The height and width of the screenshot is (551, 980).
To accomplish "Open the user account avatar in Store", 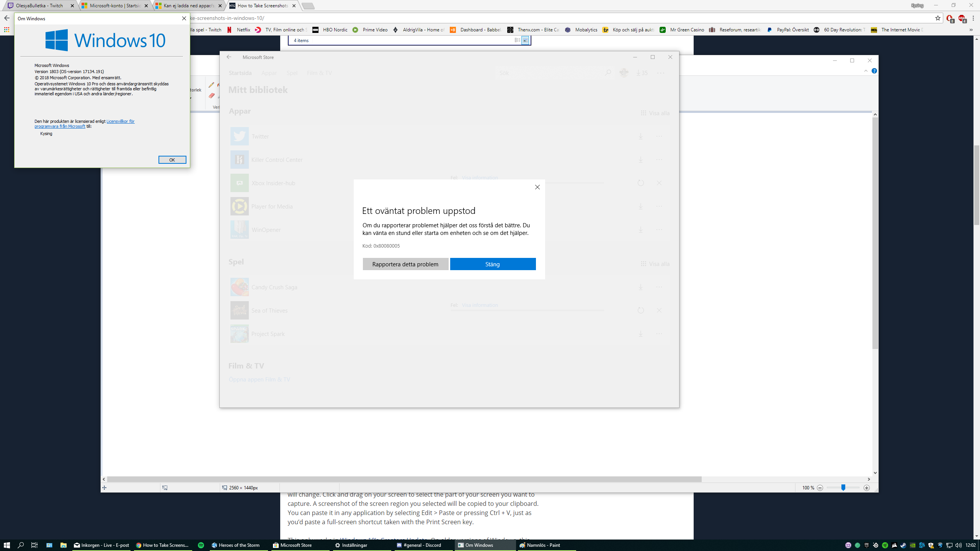I will click(x=624, y=73).
